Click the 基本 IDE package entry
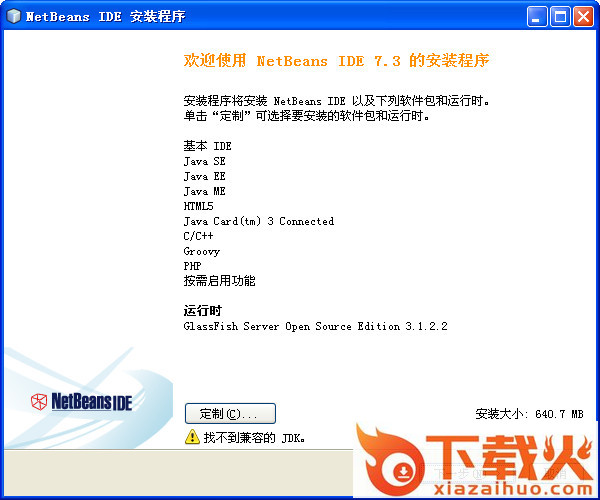Image resolution: width=600 pixels, height=500 pixels. point(207,146)
